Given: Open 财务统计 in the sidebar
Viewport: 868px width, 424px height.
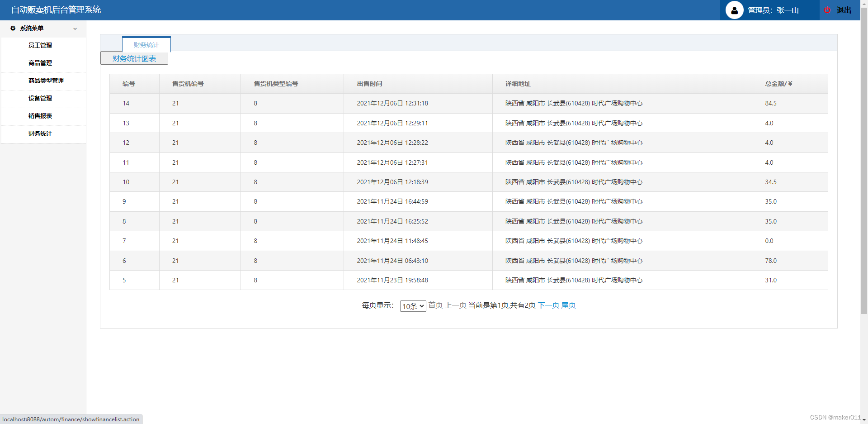Looking at the screenshot, I should 40,133.
